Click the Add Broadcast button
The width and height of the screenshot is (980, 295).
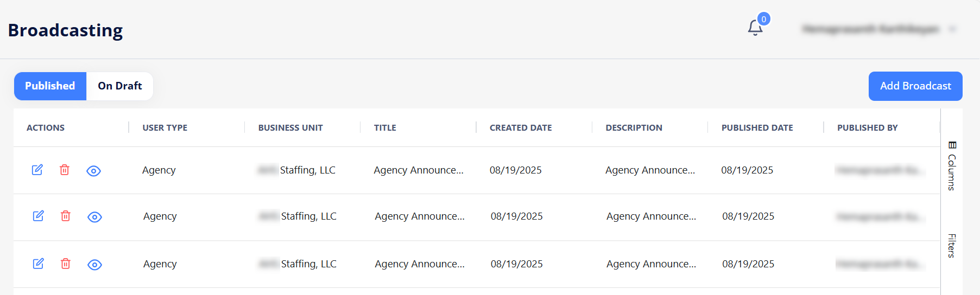[915, 86]
